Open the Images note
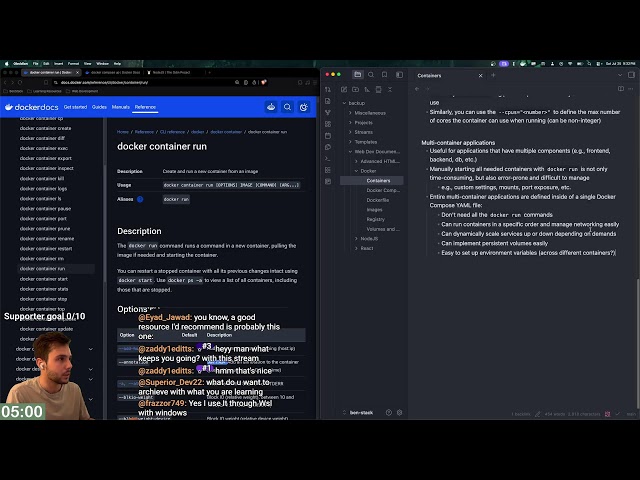Viewport: 640px width, 480px height. coord(374,210)
